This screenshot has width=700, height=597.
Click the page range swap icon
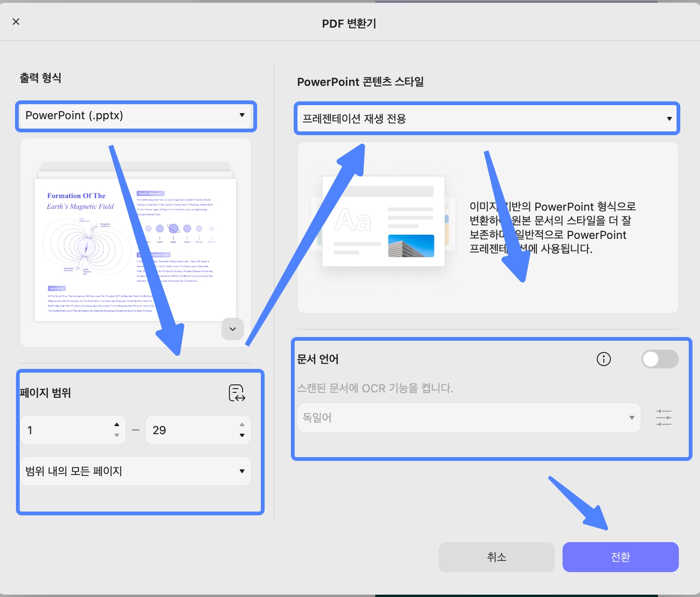(237, 393)
